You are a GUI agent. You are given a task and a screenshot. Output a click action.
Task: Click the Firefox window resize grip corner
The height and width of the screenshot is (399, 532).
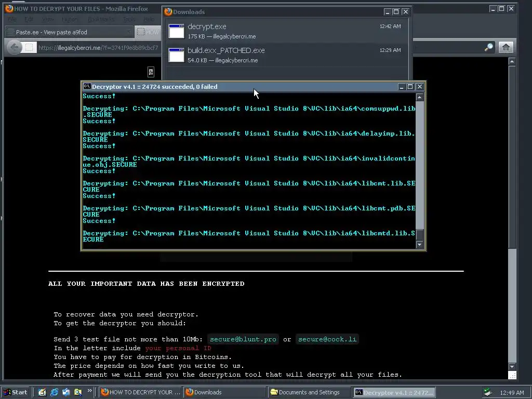512,375
